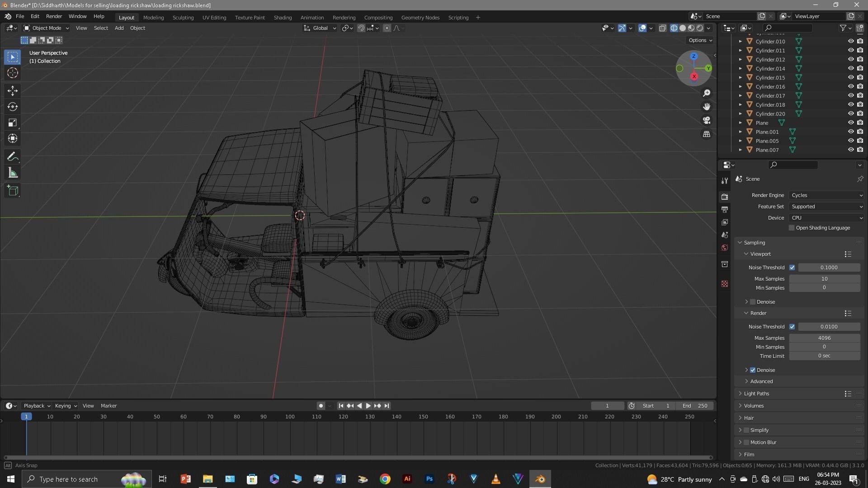Open Google Chrome from the taskbar
The height and width of the screenshot is (488, 868).
pyautogui.click(x=385, y=479)
